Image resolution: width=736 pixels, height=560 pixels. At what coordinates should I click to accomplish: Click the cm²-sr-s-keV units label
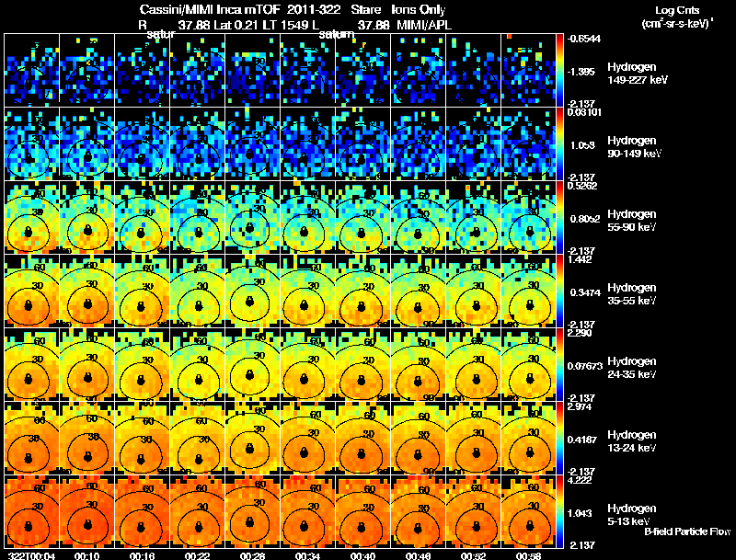click(677, 24)
